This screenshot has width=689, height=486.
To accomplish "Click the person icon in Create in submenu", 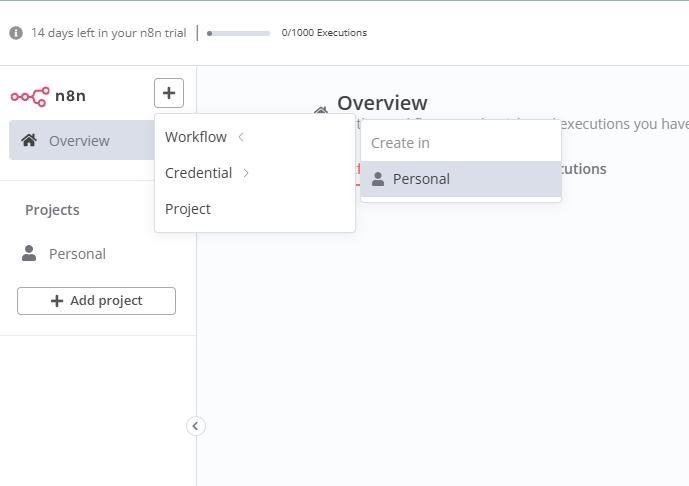I will point(378,179).
